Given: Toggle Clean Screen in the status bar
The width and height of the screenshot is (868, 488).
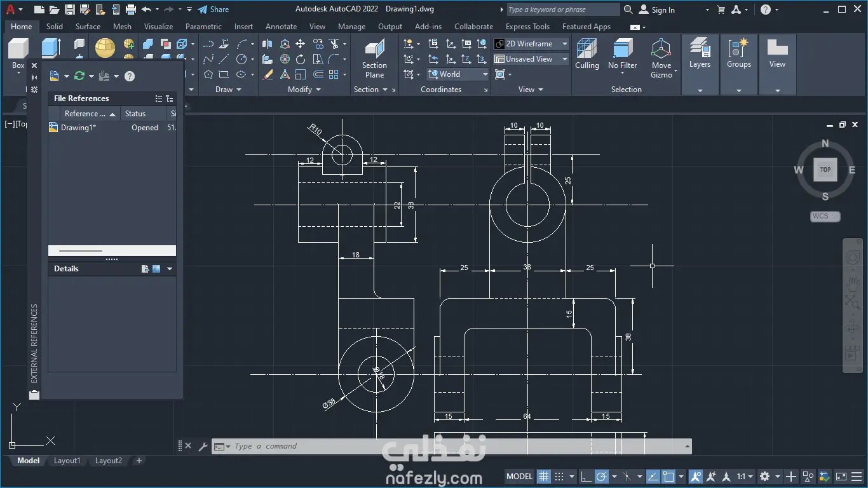Looking at the screenshot, I should click(x=841, y=476).
